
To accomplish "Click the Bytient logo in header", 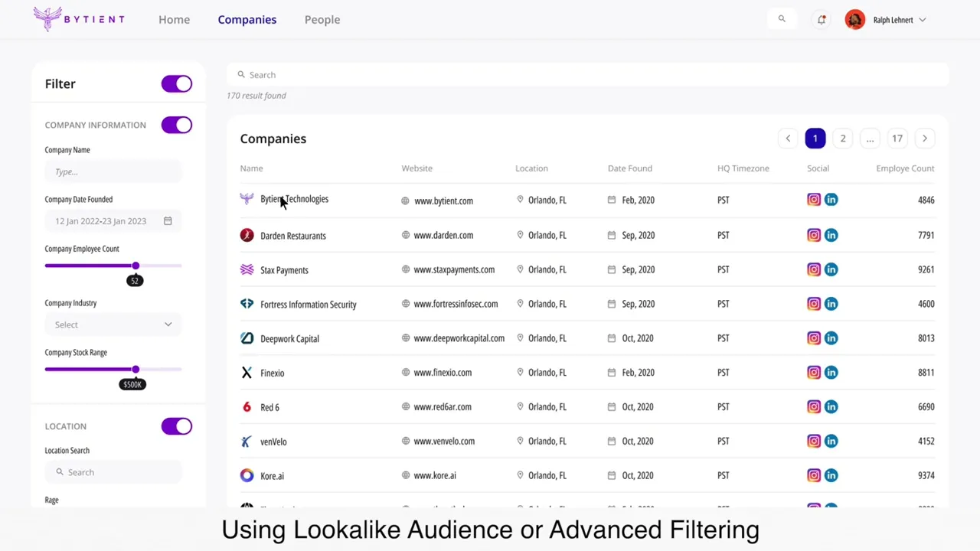I will tap(79, 19).
